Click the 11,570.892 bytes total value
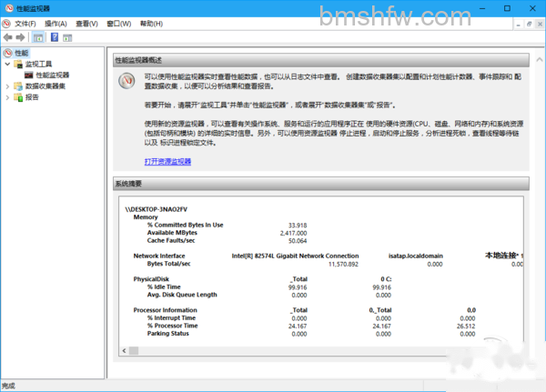Image resolution: width=546 pixels, height=392 pixels. pyautogui.click(x=343, y=265)
